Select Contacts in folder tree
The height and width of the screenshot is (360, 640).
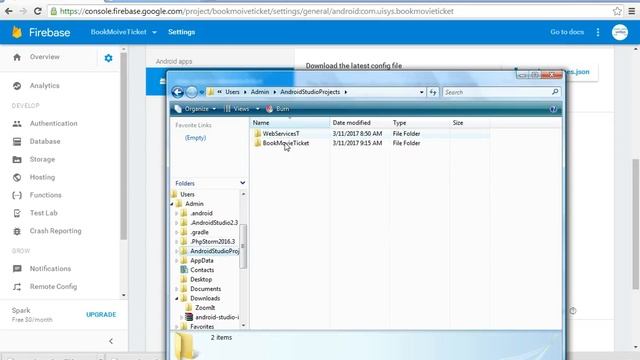click(202, 270)
